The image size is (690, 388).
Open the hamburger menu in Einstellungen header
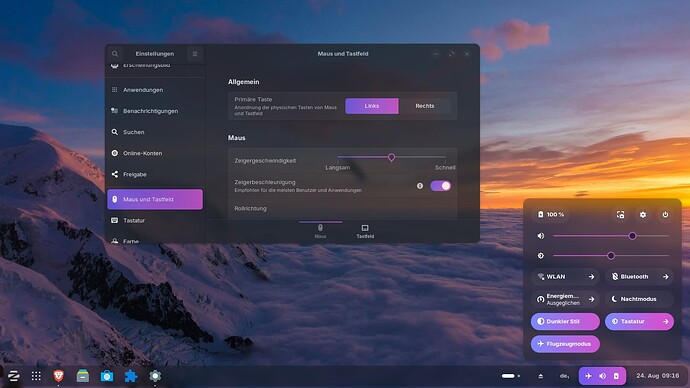tap(195, 54)
